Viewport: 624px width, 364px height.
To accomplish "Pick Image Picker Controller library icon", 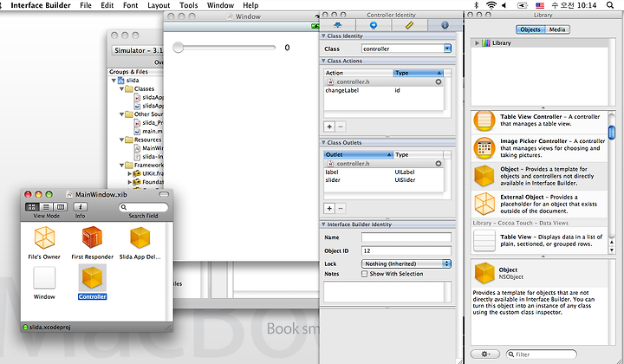I will (x=484, y=147).
